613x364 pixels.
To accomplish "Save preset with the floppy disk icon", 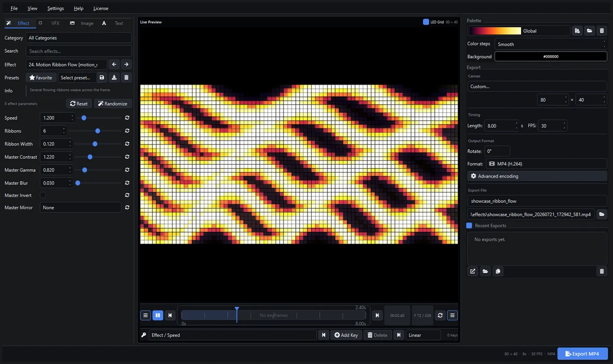I will tap(102, 78).
